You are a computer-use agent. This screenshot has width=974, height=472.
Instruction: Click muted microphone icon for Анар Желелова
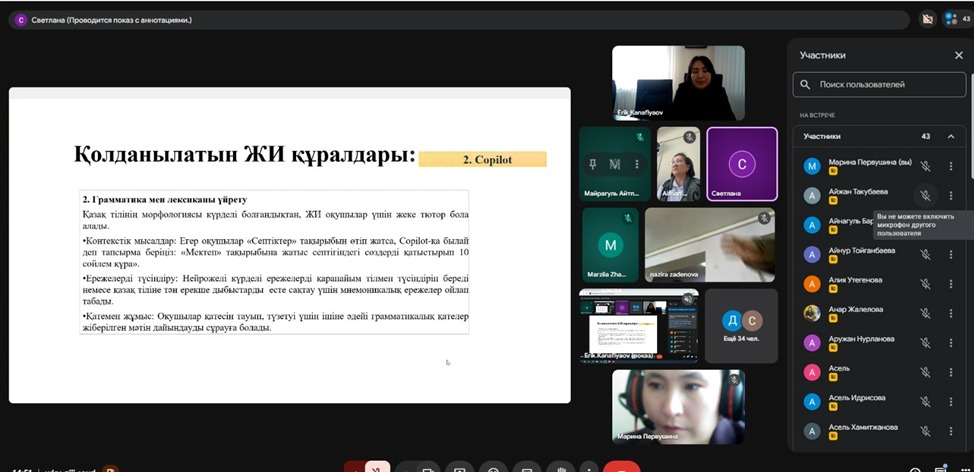coord(926,312)
